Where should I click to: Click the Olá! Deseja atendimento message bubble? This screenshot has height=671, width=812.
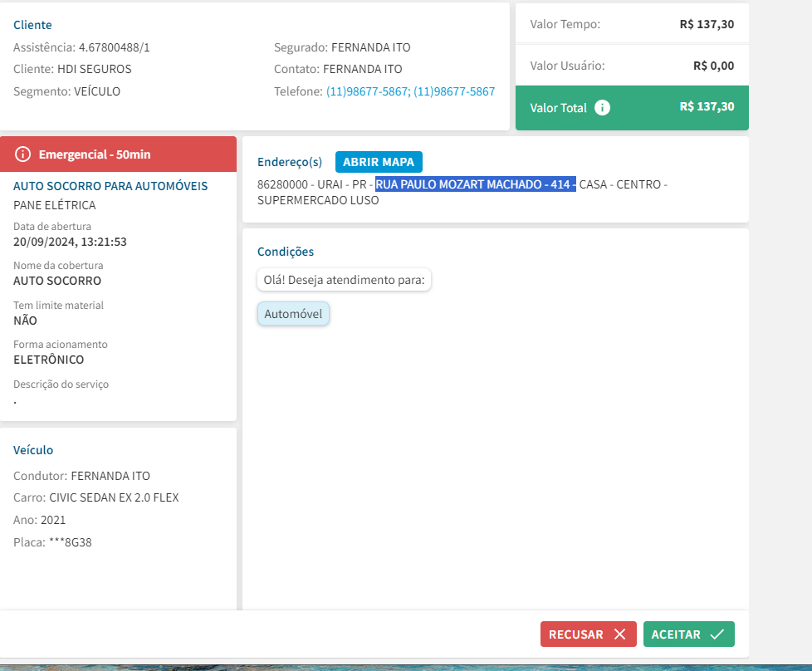(344, 280)
